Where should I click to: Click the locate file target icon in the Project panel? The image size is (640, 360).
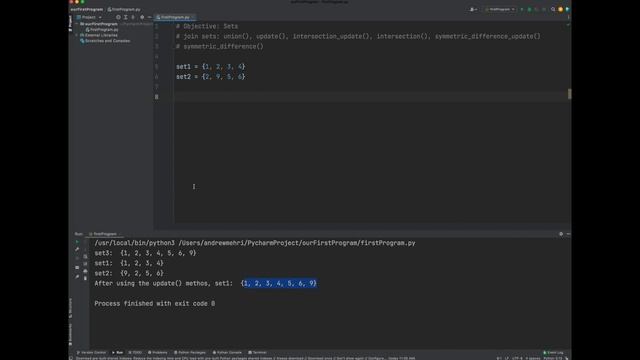pyautogui.click(x=118, y=17)
